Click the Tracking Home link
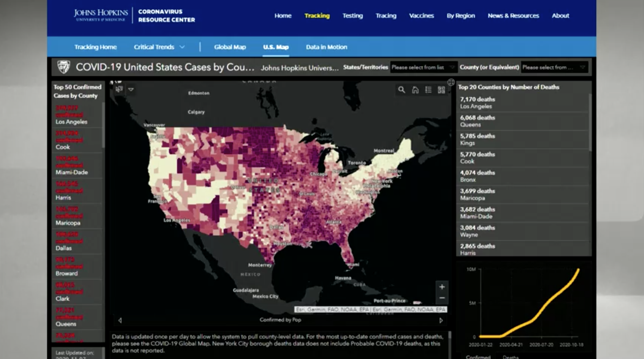Screen dimensions: 644x359 [x=95, y=47]
